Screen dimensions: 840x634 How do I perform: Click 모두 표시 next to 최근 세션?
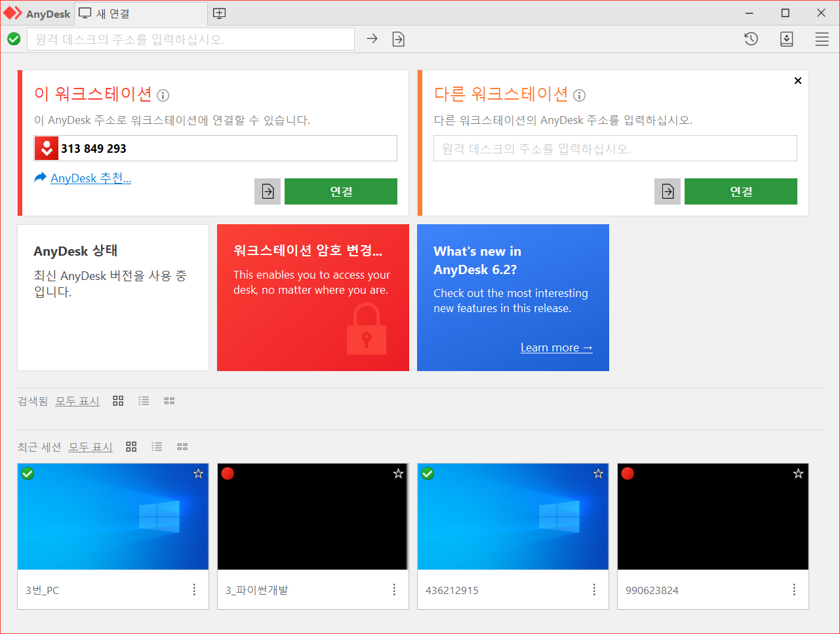pos(90,446)
